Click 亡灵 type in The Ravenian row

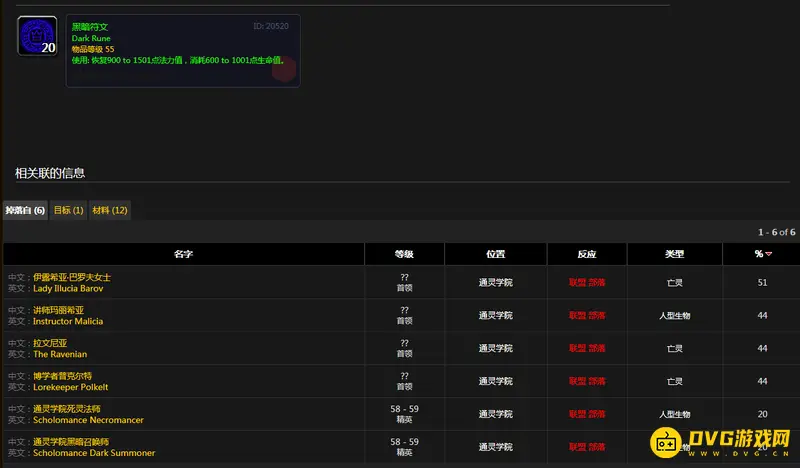tap(674, 349)
